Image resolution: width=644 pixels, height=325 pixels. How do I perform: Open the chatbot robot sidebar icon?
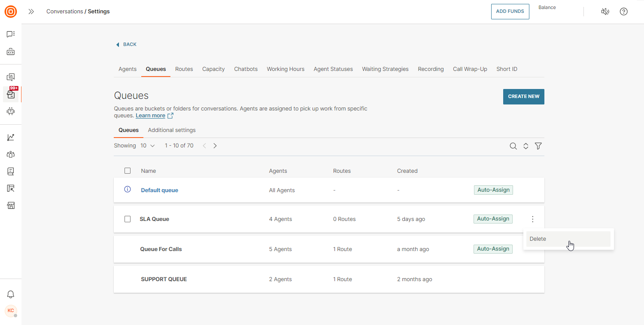[x=11, y=111]
